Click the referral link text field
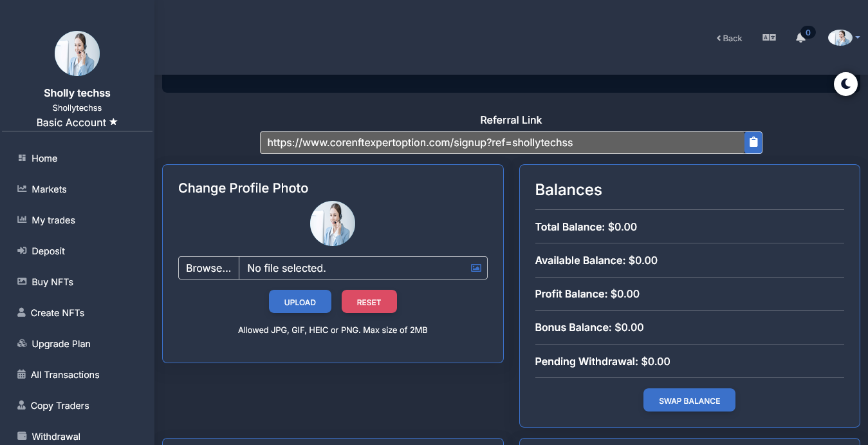The image size is (868, 445). coord(502,142)
